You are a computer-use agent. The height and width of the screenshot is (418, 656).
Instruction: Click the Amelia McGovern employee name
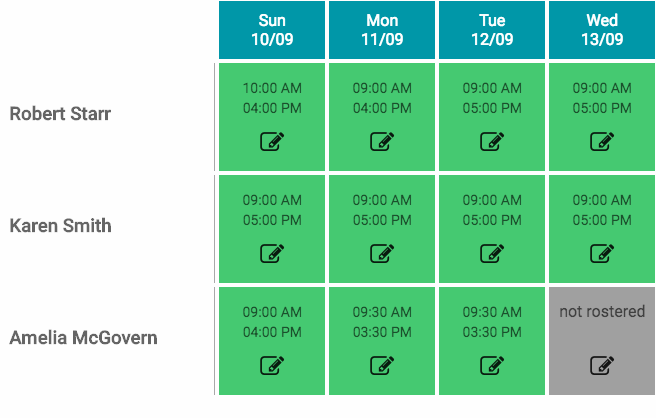pyautogui.click(x=83, y=338)
